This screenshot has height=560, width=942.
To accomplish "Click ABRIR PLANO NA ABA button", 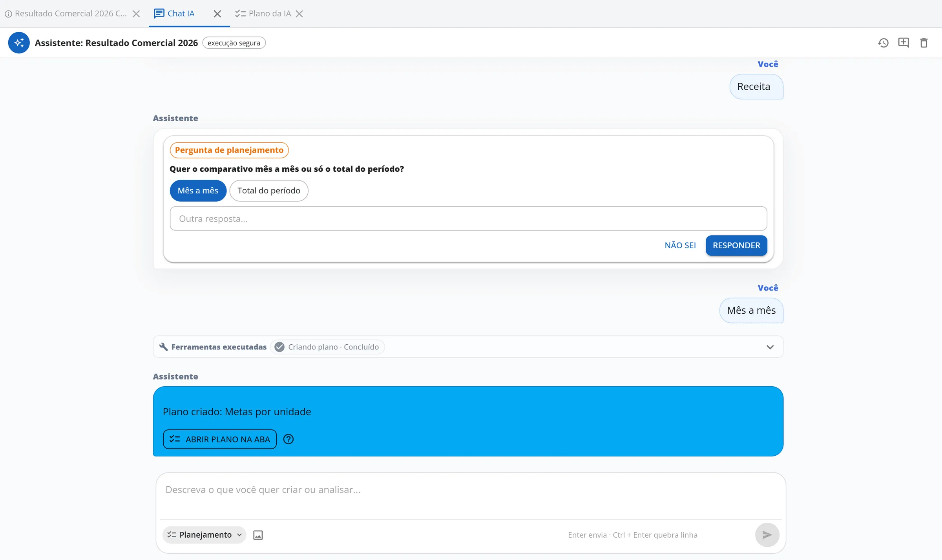I will pos(220,439).
